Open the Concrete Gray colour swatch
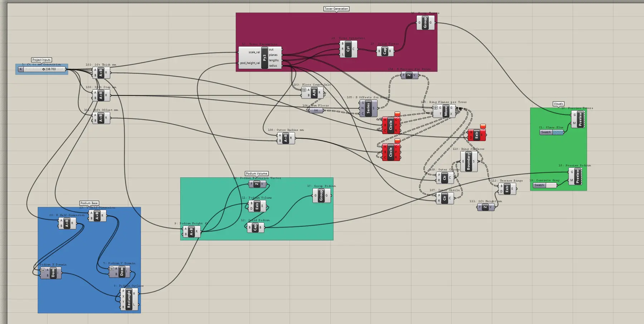 point(545,185)
